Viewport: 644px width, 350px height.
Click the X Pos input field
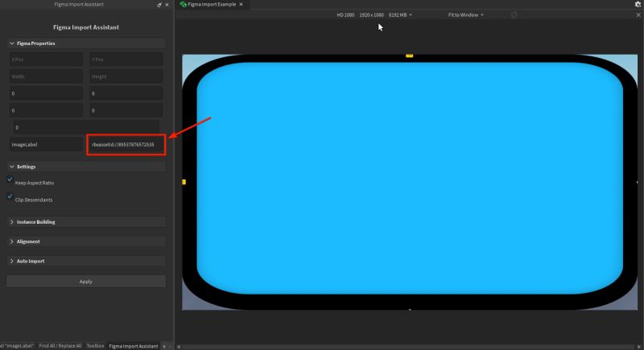pos(46,60)
